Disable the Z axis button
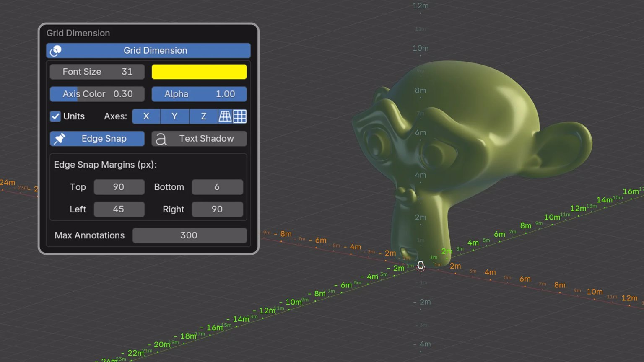This screenshot has height=362, width=644. pos(203,116)
